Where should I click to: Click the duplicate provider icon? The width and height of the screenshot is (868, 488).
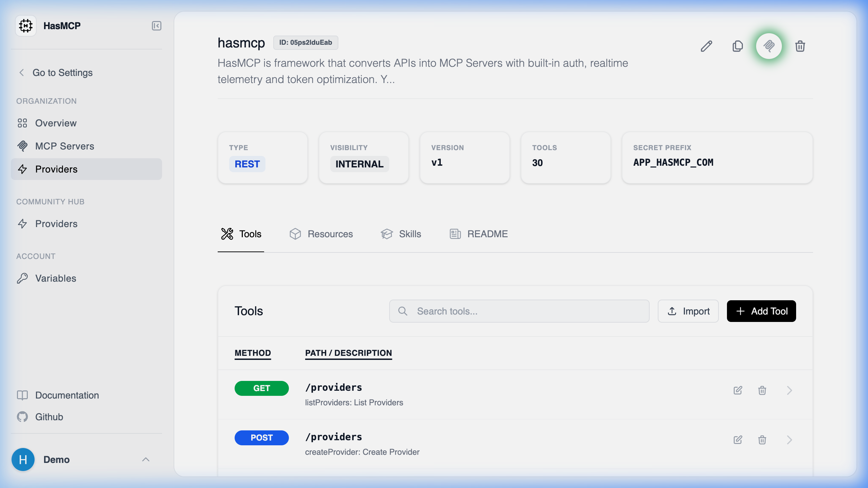(x=737, y=46)
